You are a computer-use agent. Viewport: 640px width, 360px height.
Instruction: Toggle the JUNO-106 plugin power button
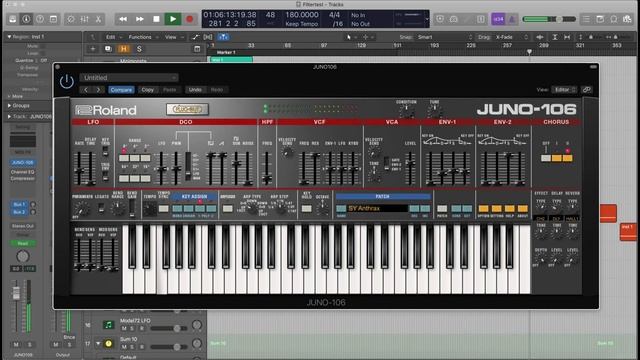[67, 82]
